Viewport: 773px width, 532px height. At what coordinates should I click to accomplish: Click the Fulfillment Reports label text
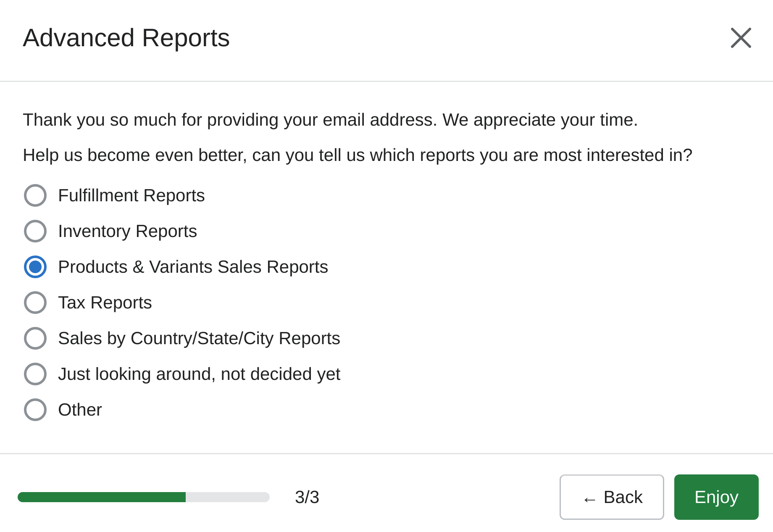point(131,195)
